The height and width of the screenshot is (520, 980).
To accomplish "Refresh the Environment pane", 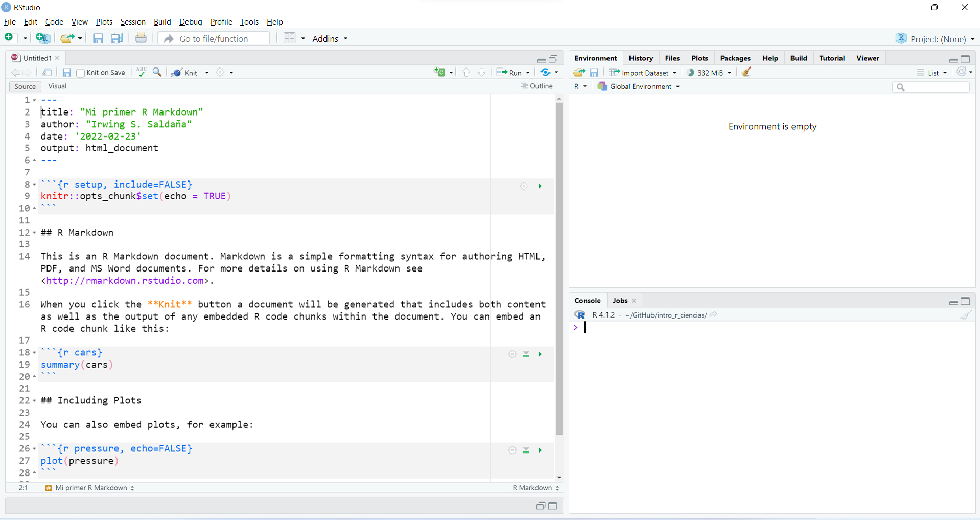I will [962, 72].
